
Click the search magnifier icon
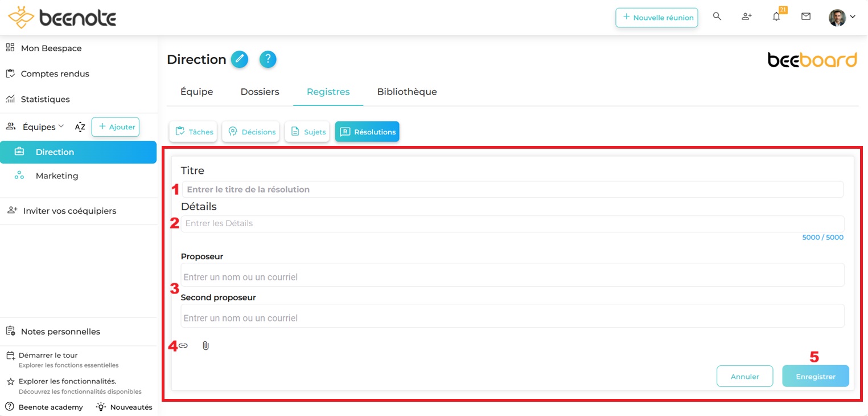(717, 17)
